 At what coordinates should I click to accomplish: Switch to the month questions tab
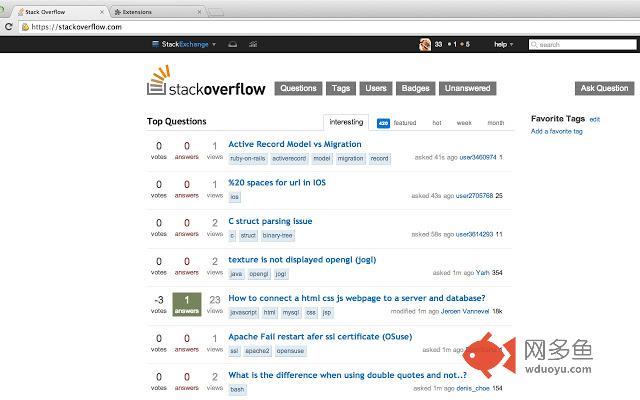(496, 123)
